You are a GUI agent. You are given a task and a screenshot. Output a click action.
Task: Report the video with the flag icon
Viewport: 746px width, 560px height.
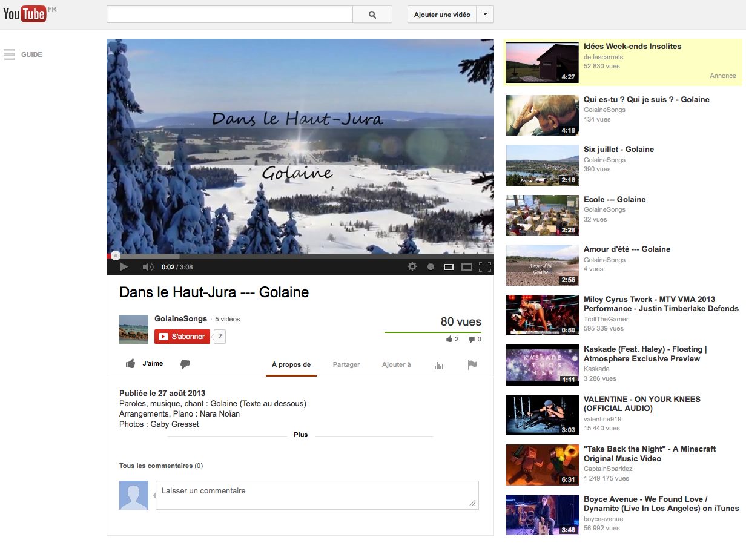[472, 364]
